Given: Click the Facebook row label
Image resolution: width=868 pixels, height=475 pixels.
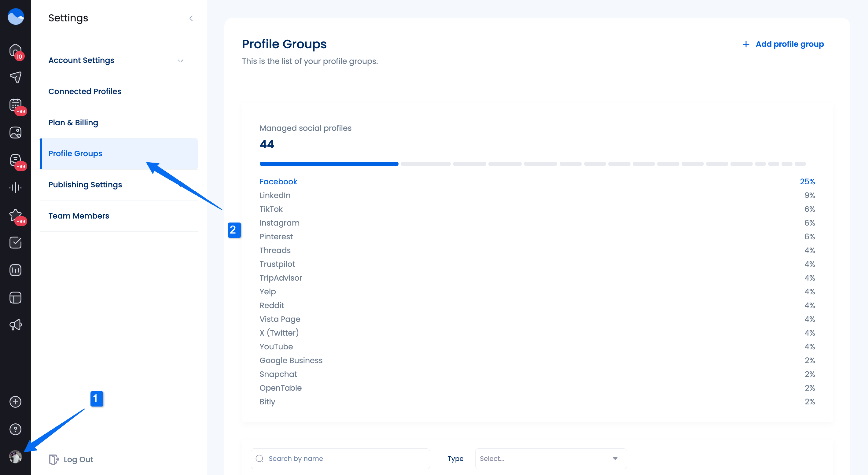Looking at the screenshot, I should (x=278, y=182).
